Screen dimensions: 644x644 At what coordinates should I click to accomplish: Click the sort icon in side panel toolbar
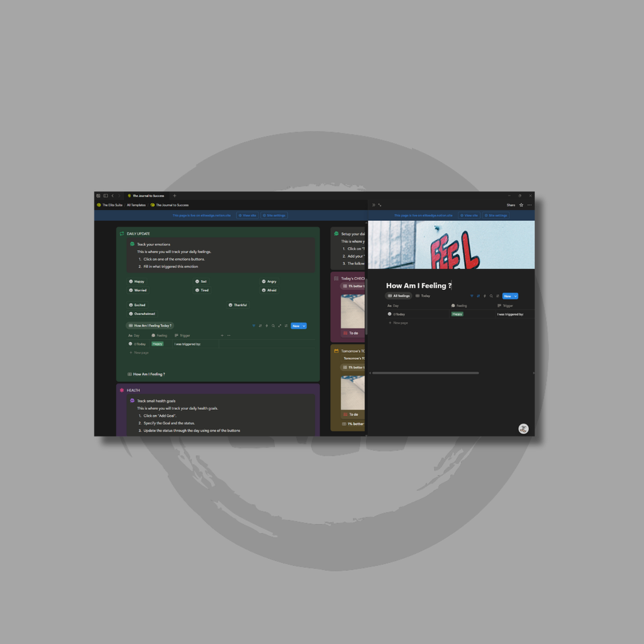pos(478,296)
